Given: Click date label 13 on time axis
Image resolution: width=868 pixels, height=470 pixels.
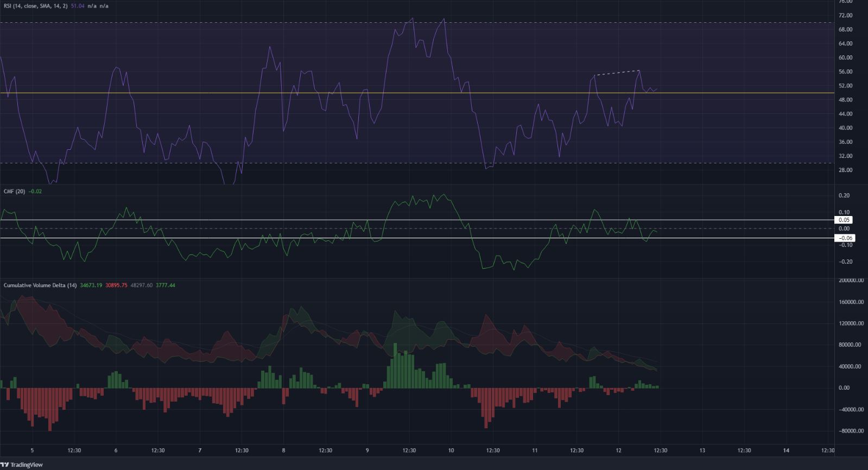Looking at the screenshot, I should point(702,450).
